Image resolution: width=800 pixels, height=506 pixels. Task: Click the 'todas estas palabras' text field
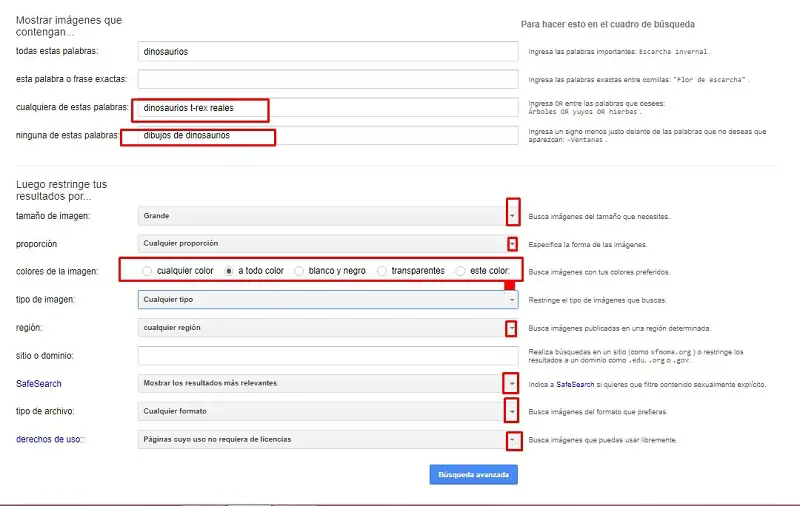pos(327,50)
